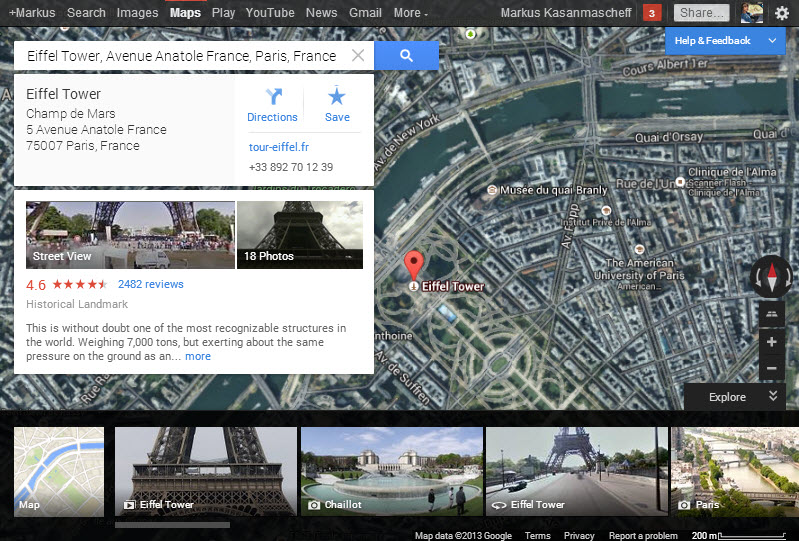The image size is (799, 541).
Task: Open the settings gear icon
Action: 781,13
